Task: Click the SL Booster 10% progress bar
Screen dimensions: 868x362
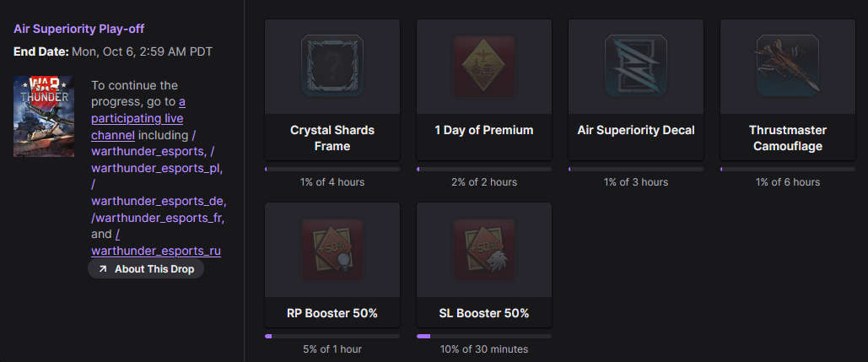Action: pyautogui.click(x=484, y=336)
